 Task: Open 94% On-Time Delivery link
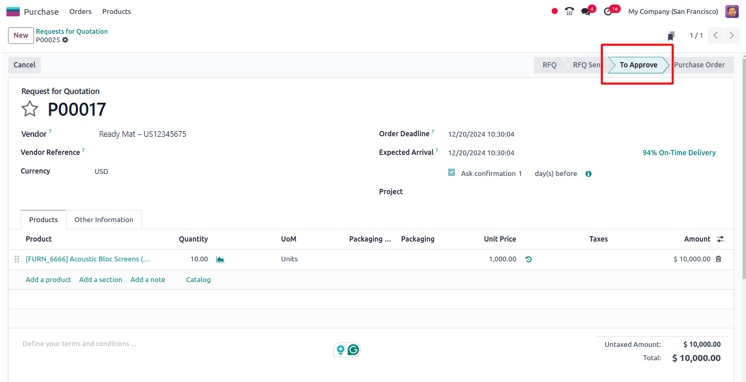pos(679,153)
